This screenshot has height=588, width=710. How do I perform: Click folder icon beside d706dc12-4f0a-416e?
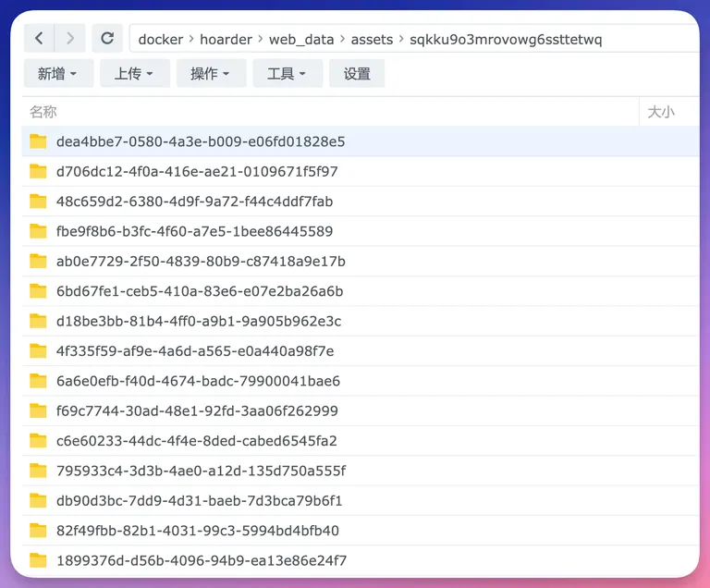click(x=38, y=171)
